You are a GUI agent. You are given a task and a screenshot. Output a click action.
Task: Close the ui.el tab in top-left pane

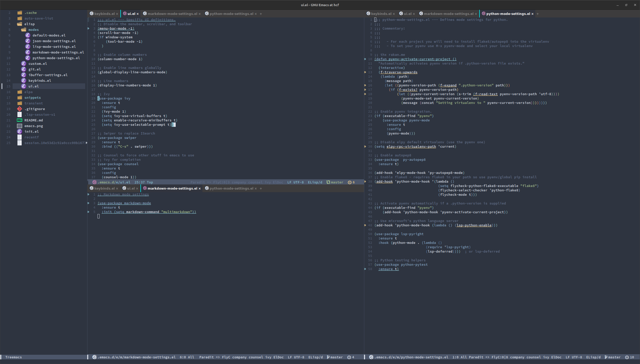tap(138, 14)
